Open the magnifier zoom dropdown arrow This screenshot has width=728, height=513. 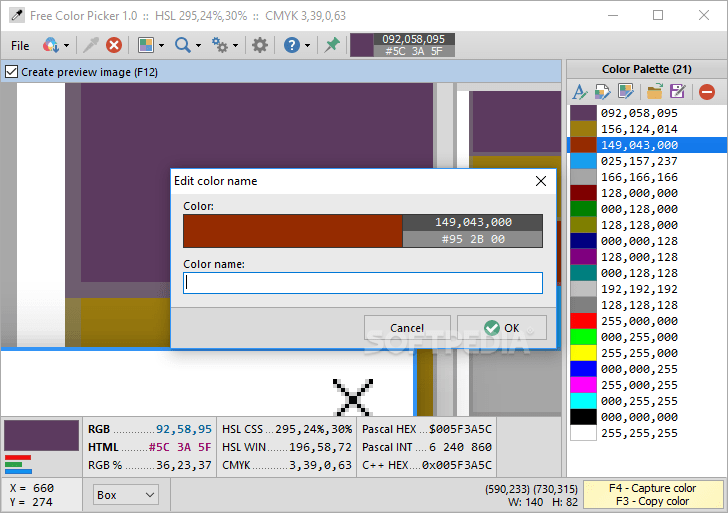198,45
